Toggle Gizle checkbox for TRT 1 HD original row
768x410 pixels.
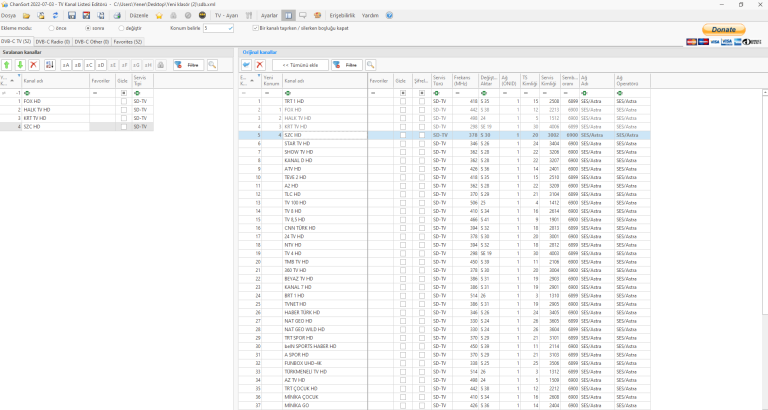coord(403,101)
